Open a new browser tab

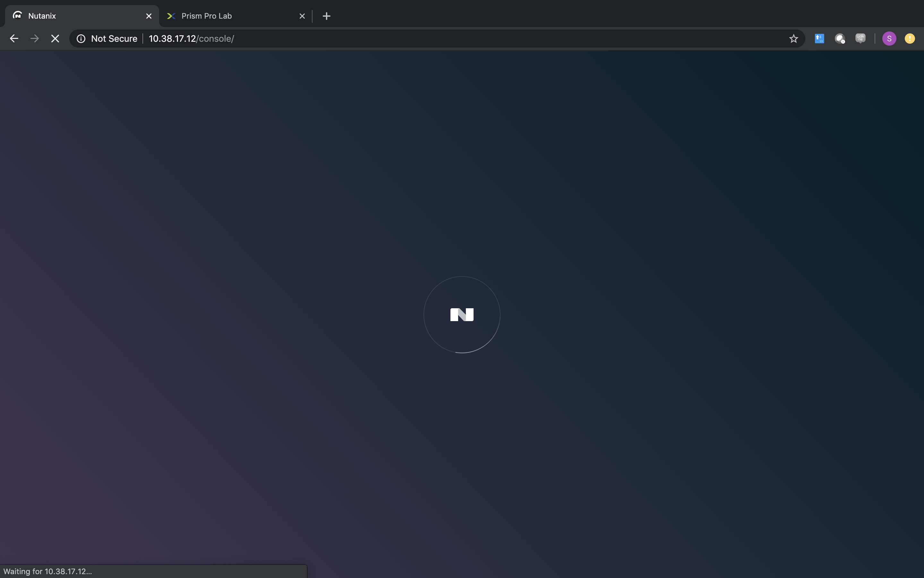point(327,16)
